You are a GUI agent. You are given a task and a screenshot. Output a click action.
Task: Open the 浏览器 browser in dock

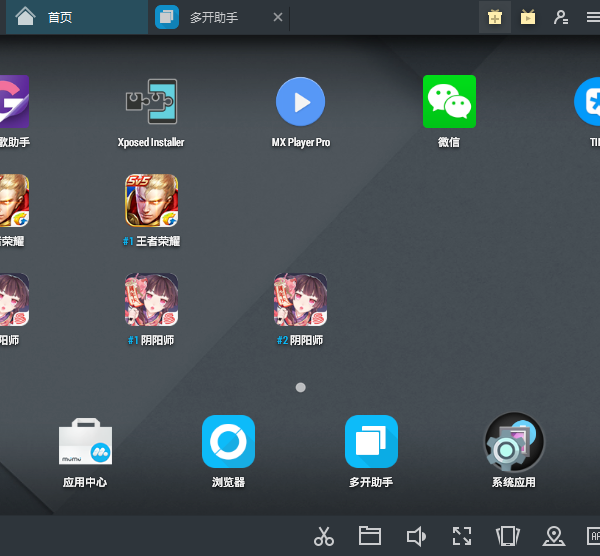pos(228,442)
